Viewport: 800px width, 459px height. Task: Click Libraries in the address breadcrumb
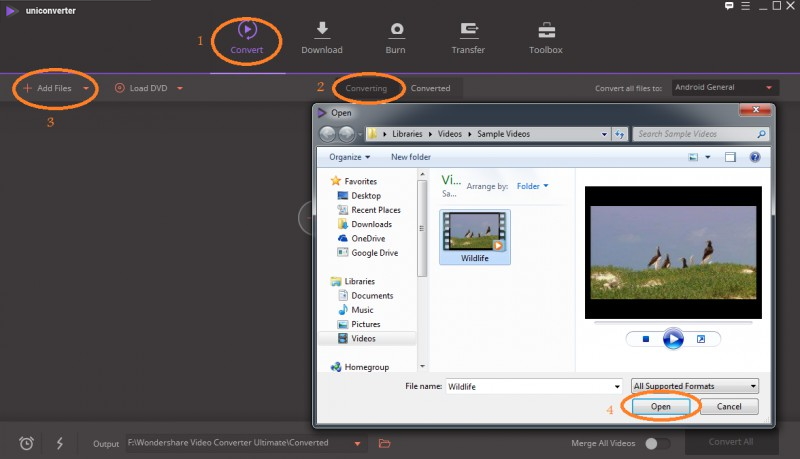tap(407, 134)
